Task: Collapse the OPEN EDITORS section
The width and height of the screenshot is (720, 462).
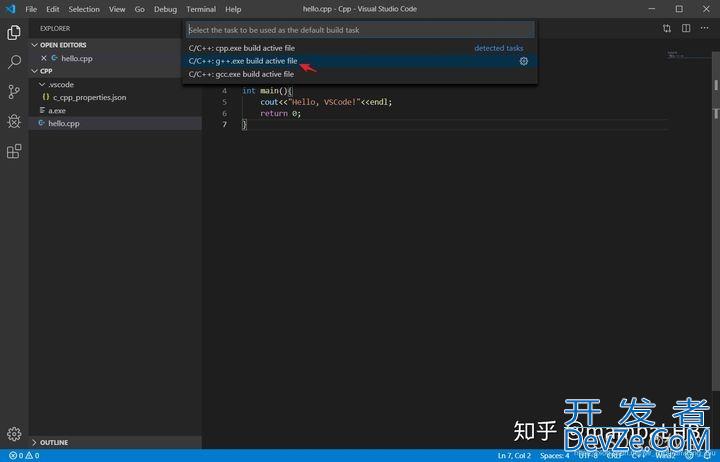Action: click(x=34, y=45)
